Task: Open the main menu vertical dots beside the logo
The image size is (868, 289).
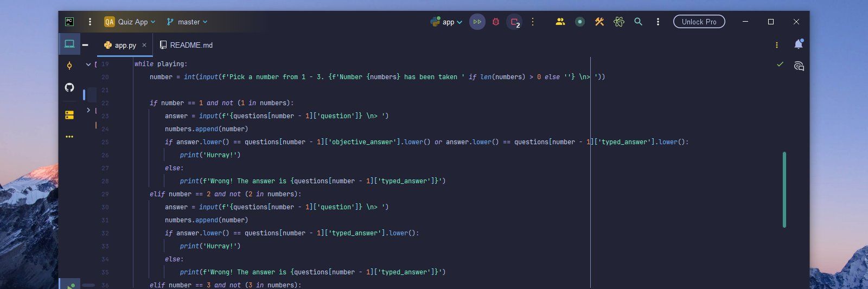Action: point(90,22)
